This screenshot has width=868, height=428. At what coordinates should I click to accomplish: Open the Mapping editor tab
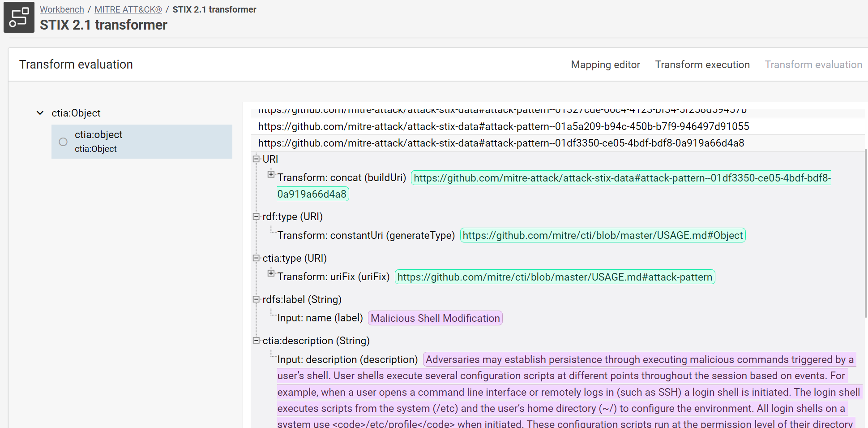[x=605, y=65]
